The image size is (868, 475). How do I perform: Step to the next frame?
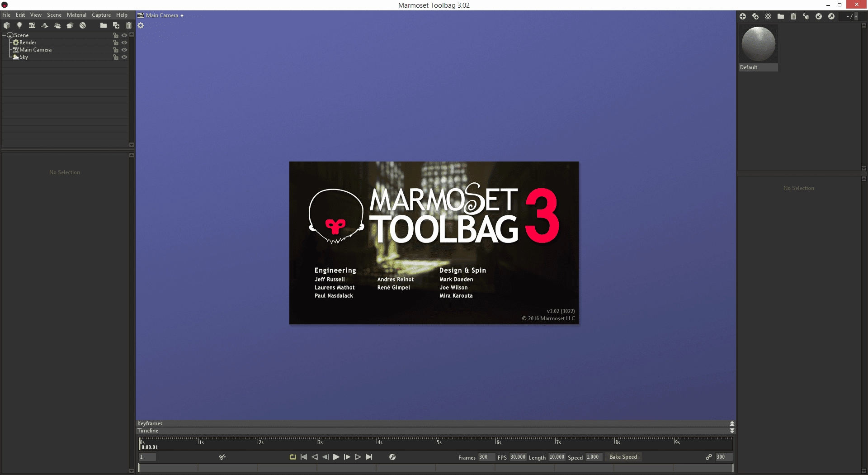tap(347, 457)
